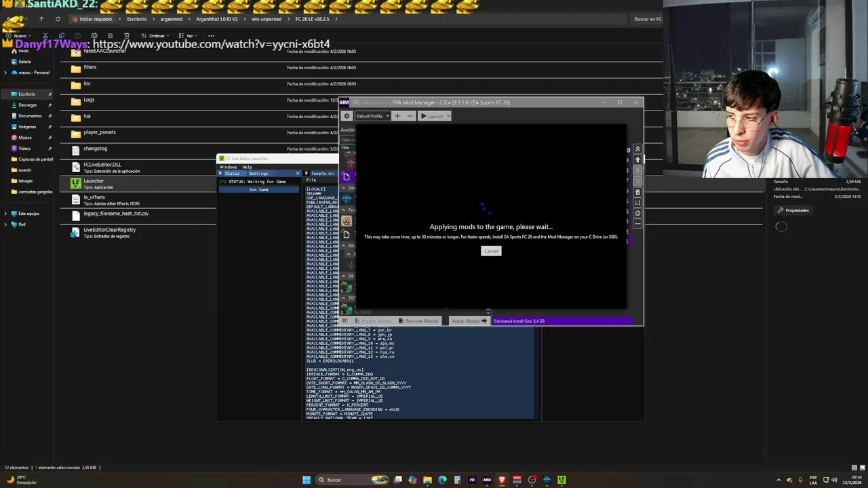This screenshot has height=488, width=868.
Task: Expand the Red tree node
Action: [5, 224]
